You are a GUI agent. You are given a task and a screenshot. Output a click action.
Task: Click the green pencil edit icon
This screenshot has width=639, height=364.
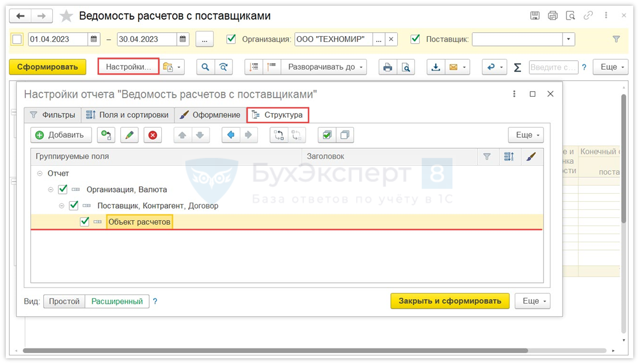tap(130, 135)
